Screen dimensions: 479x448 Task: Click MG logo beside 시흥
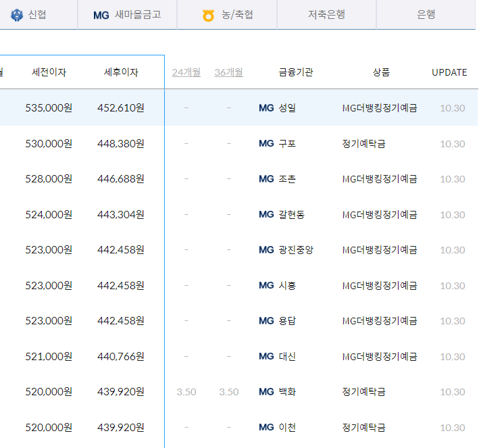[x=266, y=285]
